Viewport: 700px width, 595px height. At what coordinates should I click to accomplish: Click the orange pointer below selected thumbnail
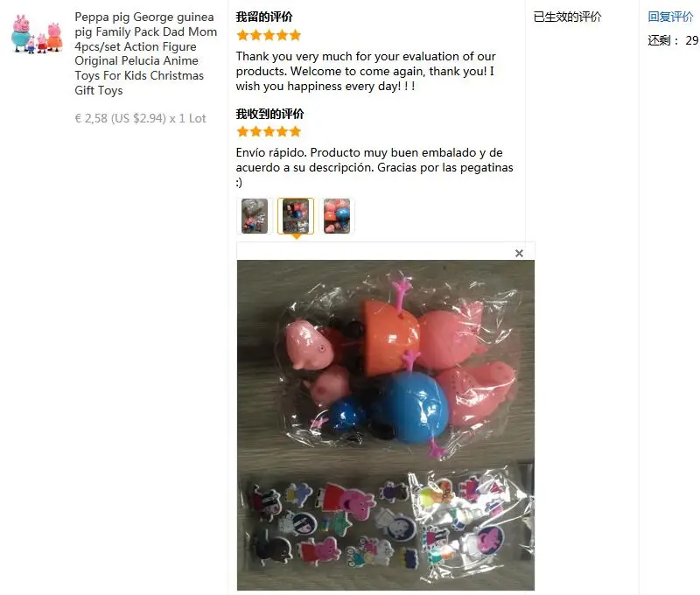[x=296, y=236]
